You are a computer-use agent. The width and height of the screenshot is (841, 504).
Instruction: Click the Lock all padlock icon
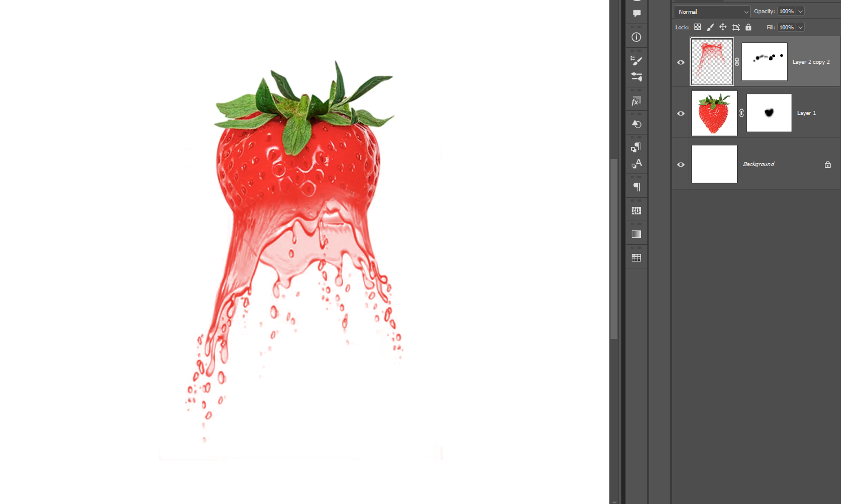[748, 27]
